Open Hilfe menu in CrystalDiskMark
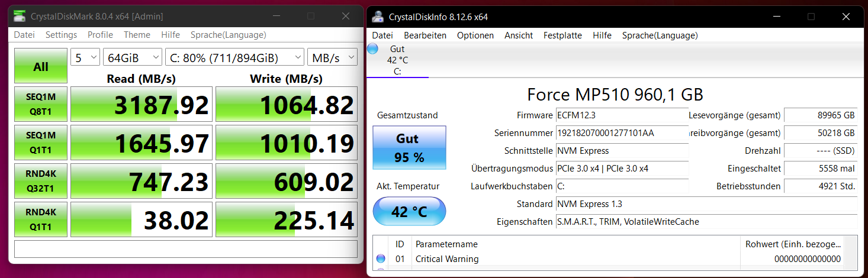 click(171, 35)
